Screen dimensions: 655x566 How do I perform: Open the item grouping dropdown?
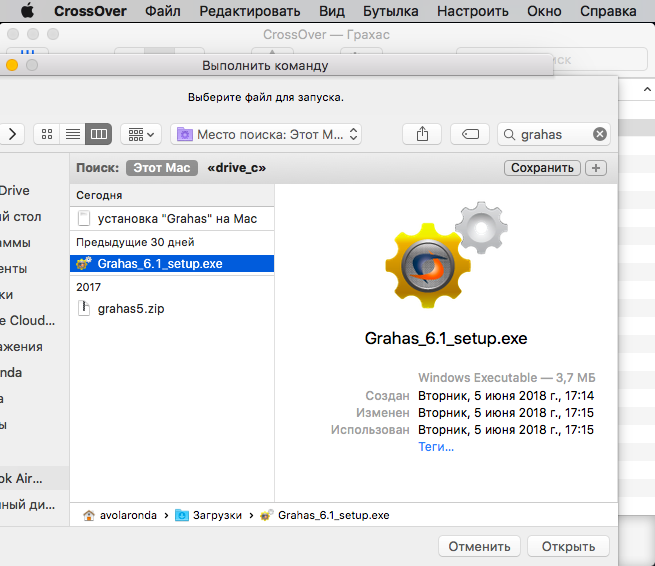[x=141, y=134]
